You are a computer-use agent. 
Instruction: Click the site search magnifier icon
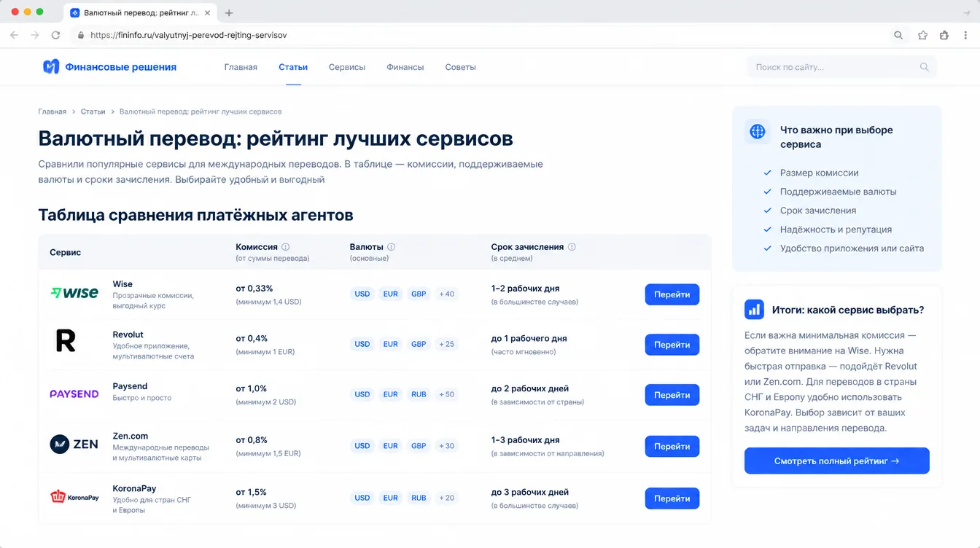point(925,67)
